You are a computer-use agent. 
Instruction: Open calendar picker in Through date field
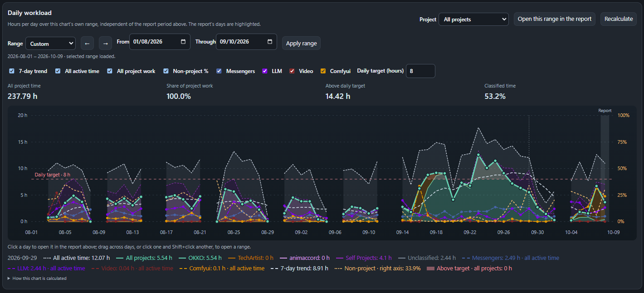[x=270, y=42]
